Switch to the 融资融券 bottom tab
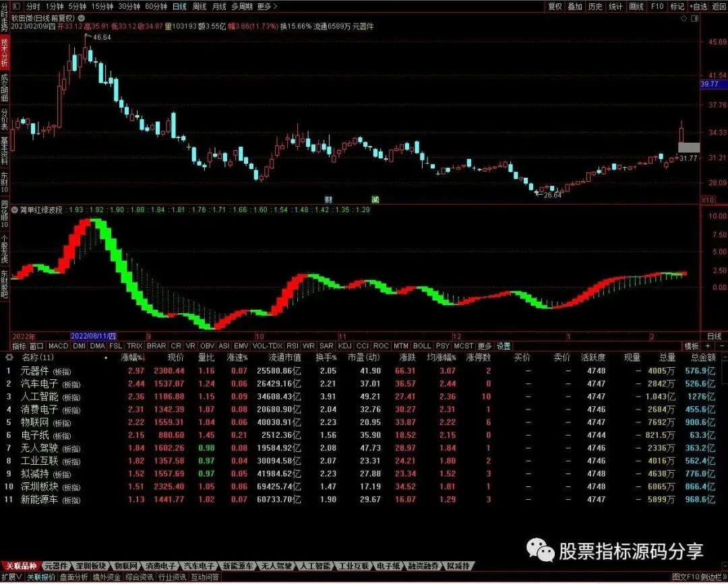This screenshot has height=584, width=728. click(x=424, y=566)
